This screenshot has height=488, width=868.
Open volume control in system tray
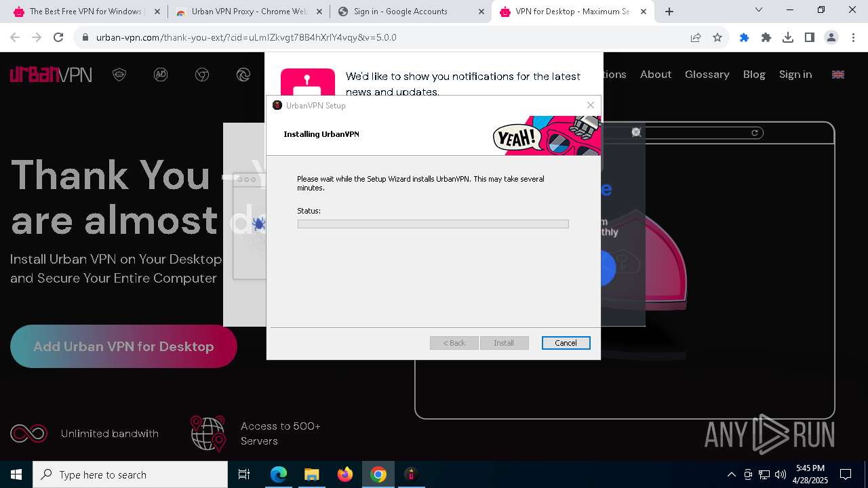pos(781,474)
